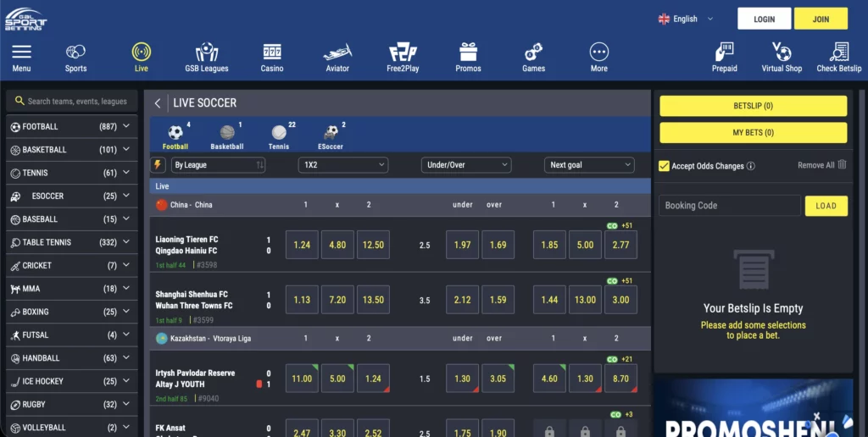This screenshot has height=437, width=868.
Task: Expand the TABLE TENNIS sidebar category
Action: click(72, 242)
